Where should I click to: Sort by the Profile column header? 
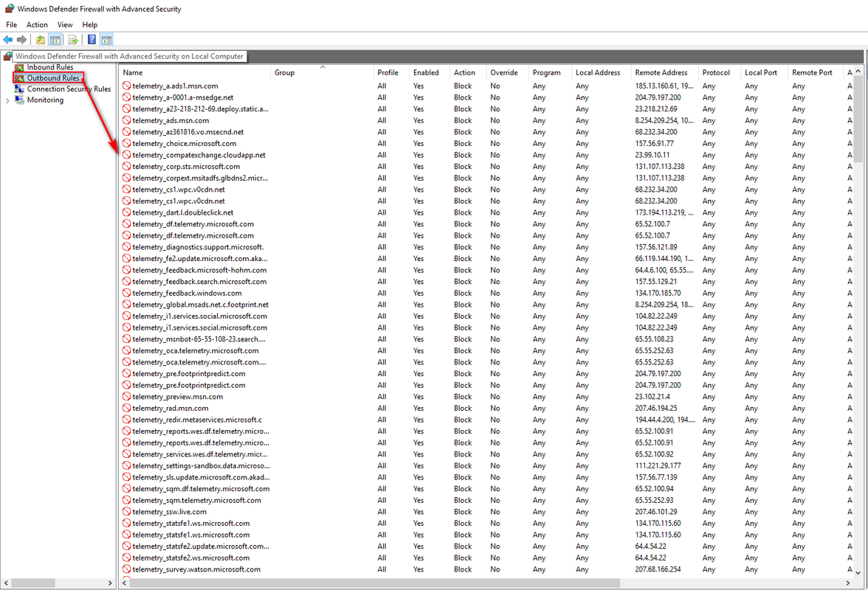click(392, 72)
